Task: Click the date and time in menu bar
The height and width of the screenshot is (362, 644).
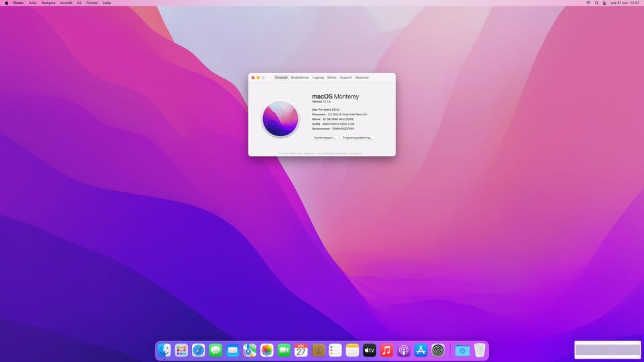Action: [x=625, y=3]
